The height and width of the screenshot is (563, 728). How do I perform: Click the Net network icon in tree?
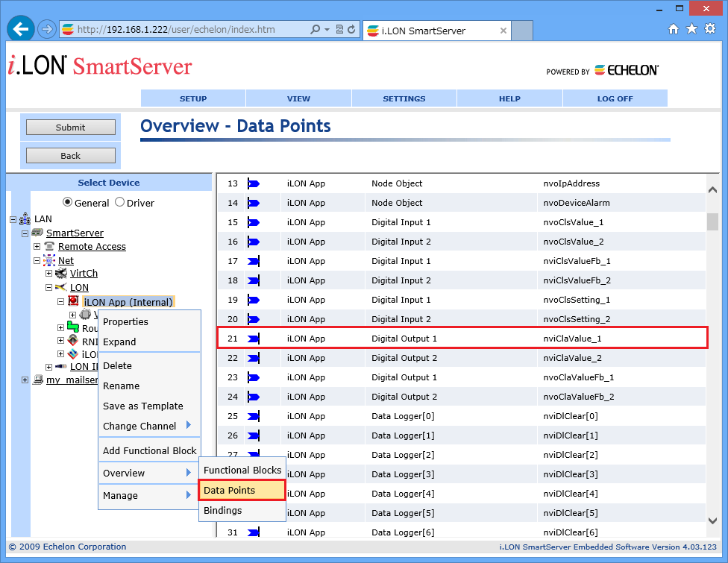49,260
